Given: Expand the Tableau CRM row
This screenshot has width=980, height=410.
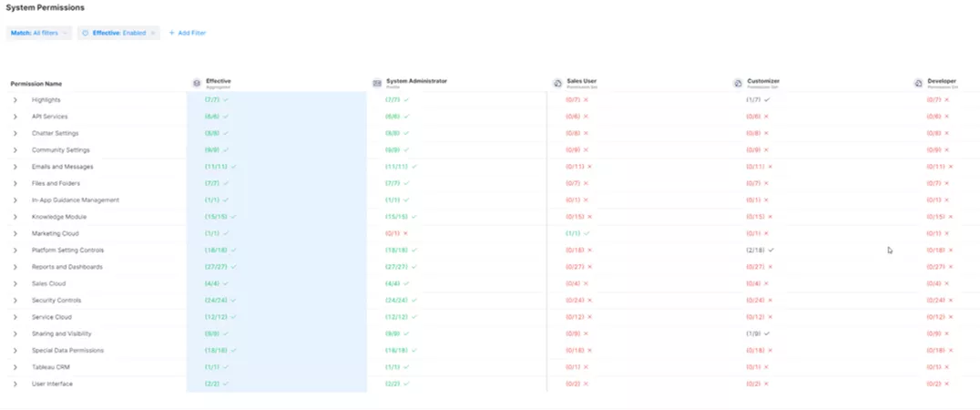Looking at the screenshot, I should coord(15,367).
